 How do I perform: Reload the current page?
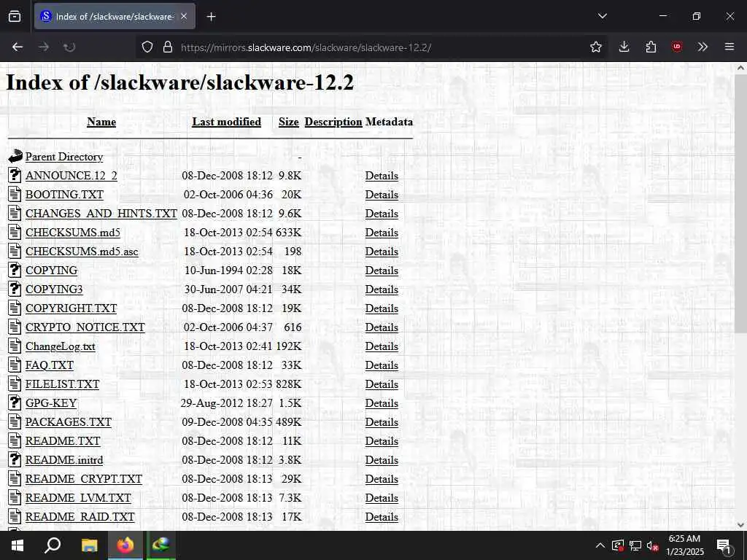click(x=69, y=47)
